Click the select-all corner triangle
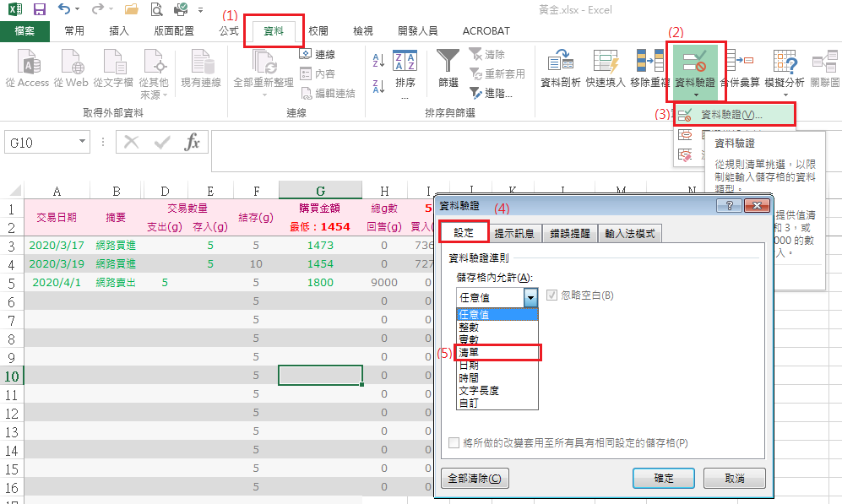The height and width of the screenshot is (504, 842). point(14,190)
